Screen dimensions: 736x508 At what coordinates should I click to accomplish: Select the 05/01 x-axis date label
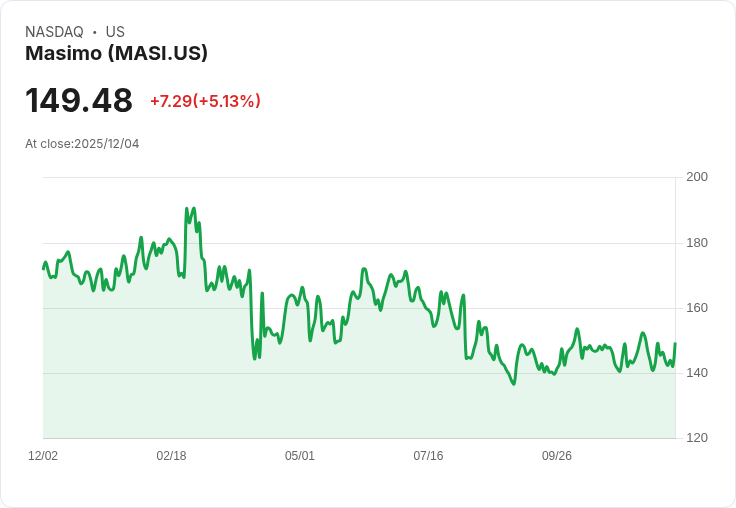pyautogui.click(x=300, y=456)
